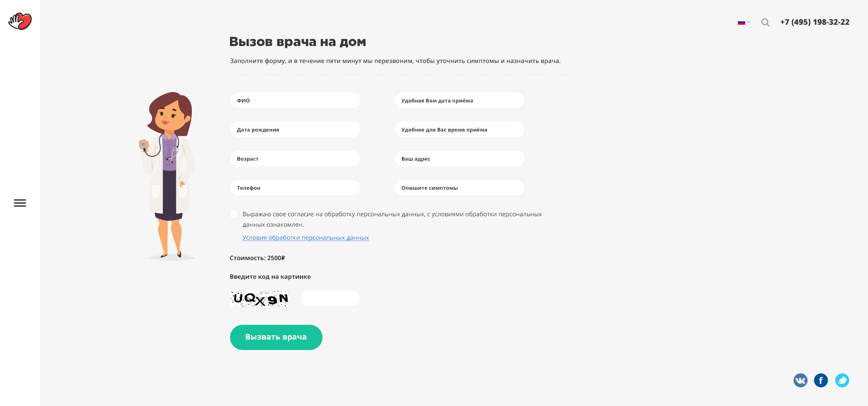This screenshot has width=868, height=406.
Task: Tick the personal data consent checkbox
Action: pos(234,214)
